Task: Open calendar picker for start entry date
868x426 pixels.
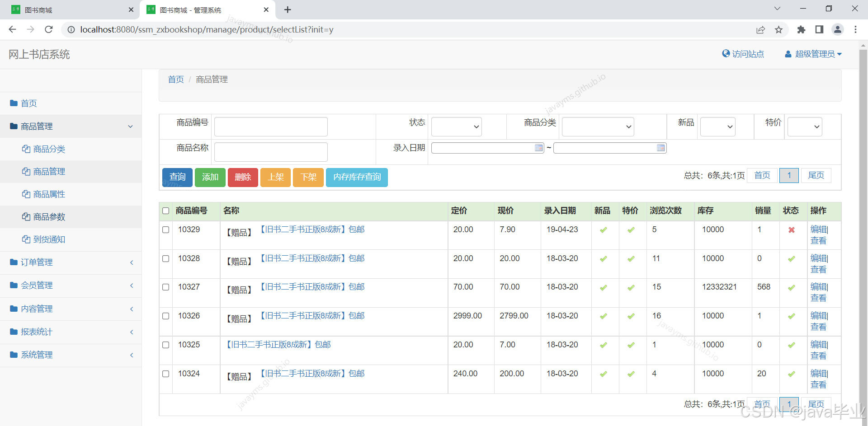Action: tap(538, 148)
